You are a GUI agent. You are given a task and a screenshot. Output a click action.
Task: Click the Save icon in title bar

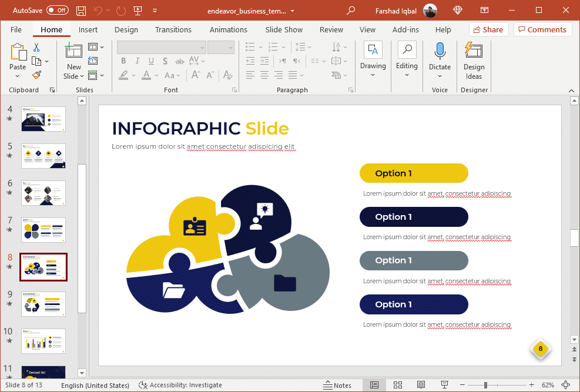(81, 11)
